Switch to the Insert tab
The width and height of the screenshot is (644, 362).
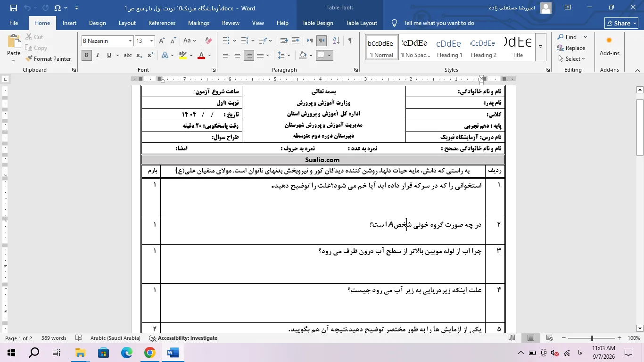[69, 23]
